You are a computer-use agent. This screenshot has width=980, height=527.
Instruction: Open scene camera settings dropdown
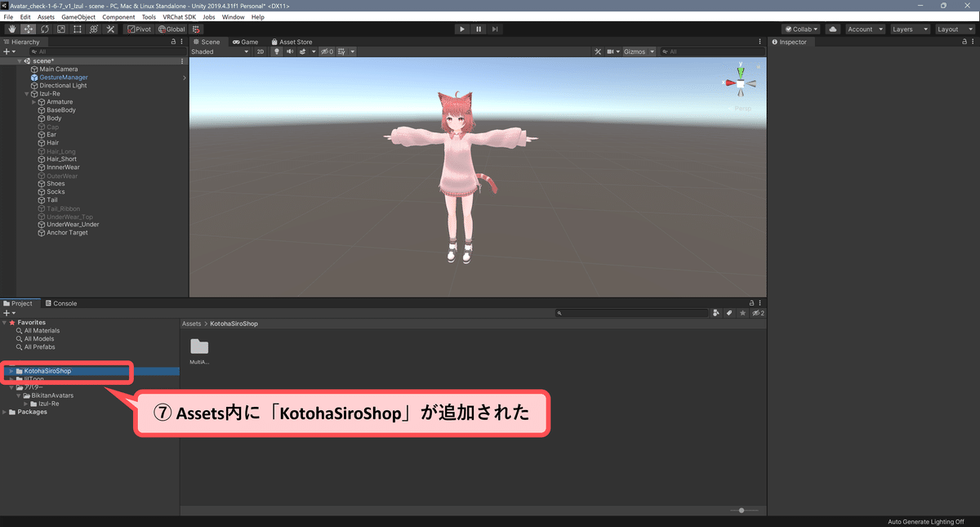click(612, 51)
